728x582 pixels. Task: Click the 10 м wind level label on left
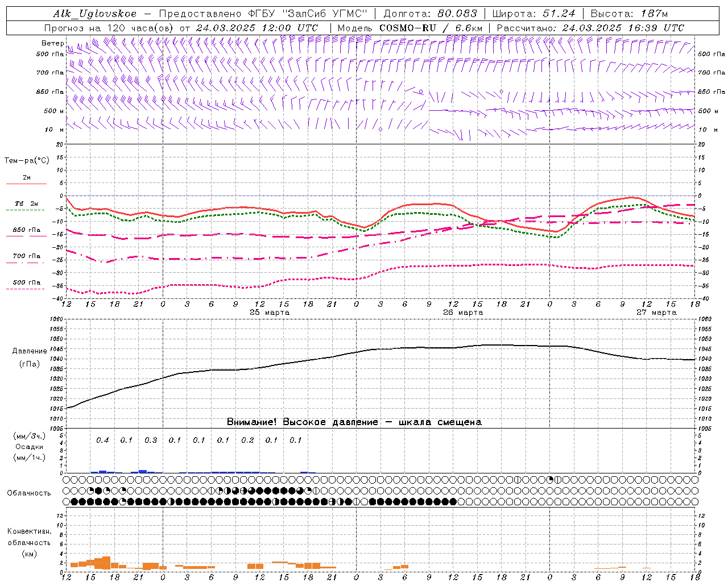point(55,130)
